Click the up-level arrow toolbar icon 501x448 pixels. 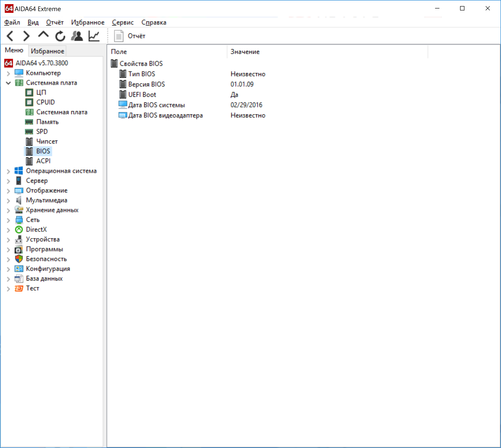pyautogui.click(x=43, y=34)
